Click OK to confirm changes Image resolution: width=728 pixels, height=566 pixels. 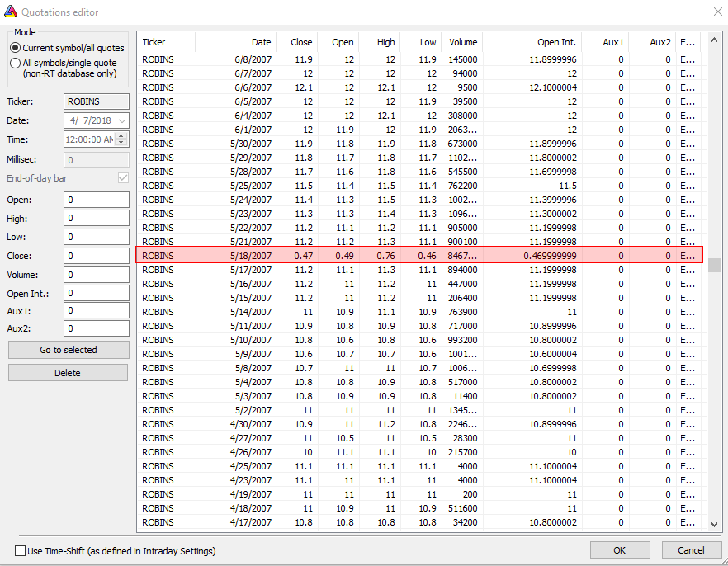coord(620,550)
